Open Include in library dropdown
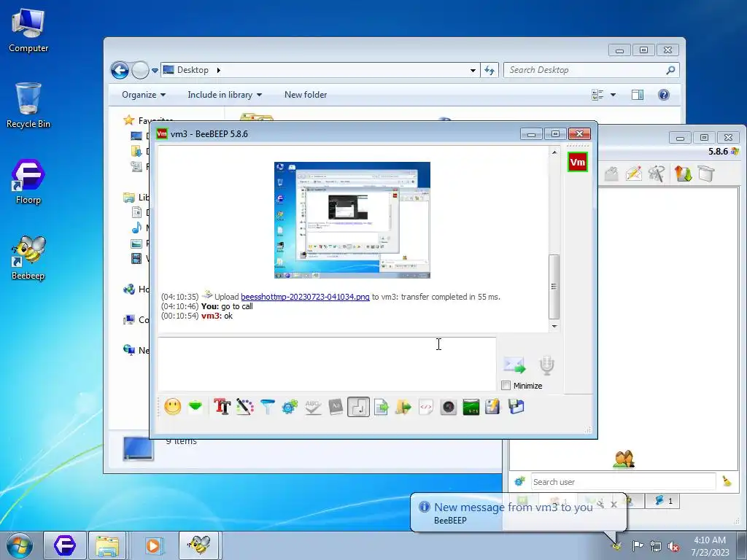Screen dimensions: 747x560 click(x=225, y=95)
